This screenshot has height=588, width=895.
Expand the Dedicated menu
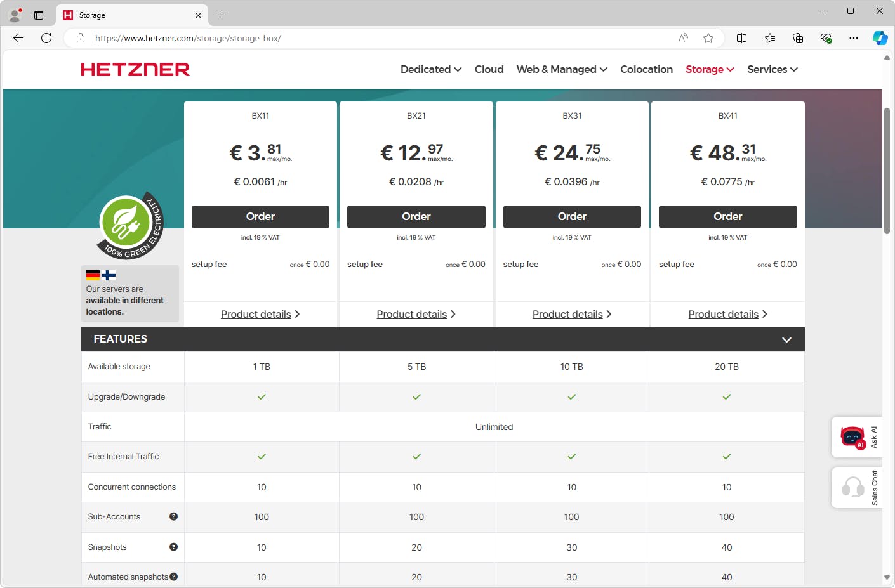pyautogui.click(x=431, y=69)
